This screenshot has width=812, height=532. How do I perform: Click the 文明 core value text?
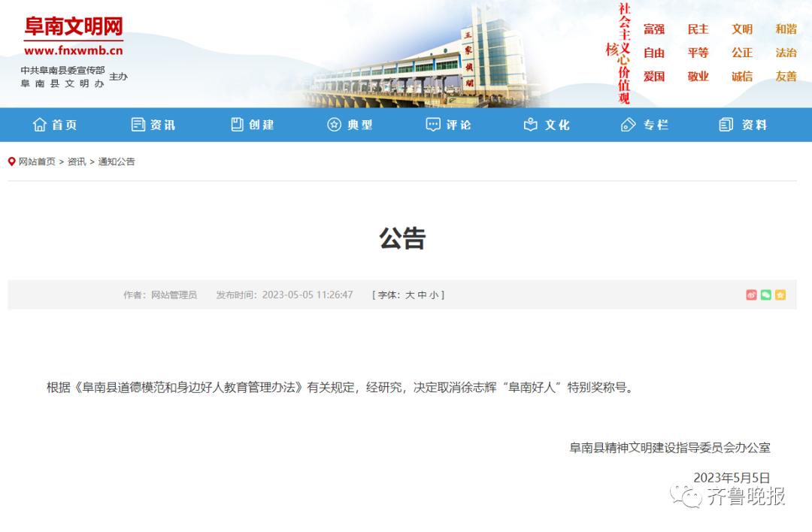pyautogui.click(x=742, y=29)
